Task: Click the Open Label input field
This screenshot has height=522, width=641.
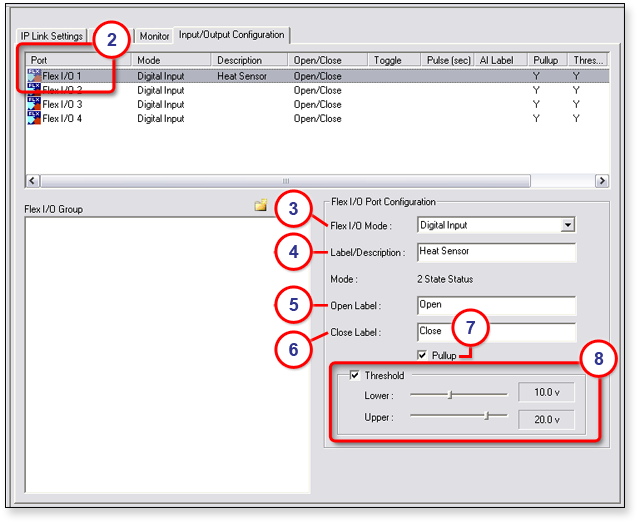Action: (x=496, y=305)
